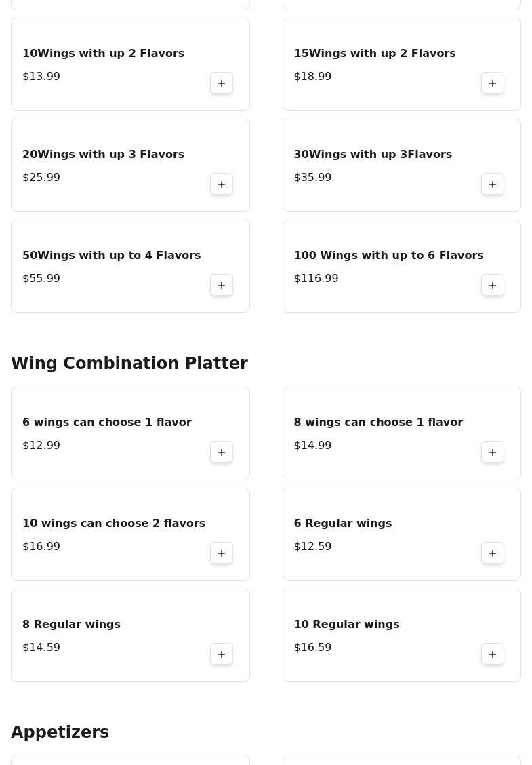Click the Appetizers section heading
Screen dimensions: 532x765
[x=60, y=732]
